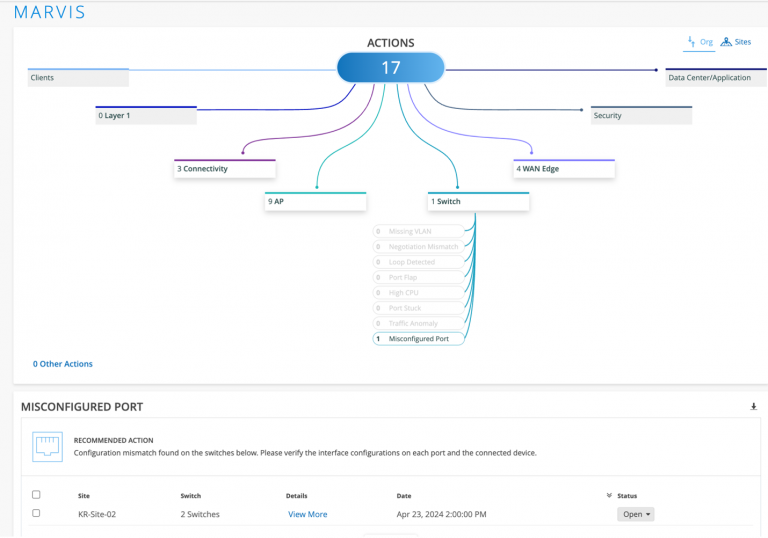Click the 0 Layer 1 category
This screenshot has width=768, height=538.
[146, 115]
